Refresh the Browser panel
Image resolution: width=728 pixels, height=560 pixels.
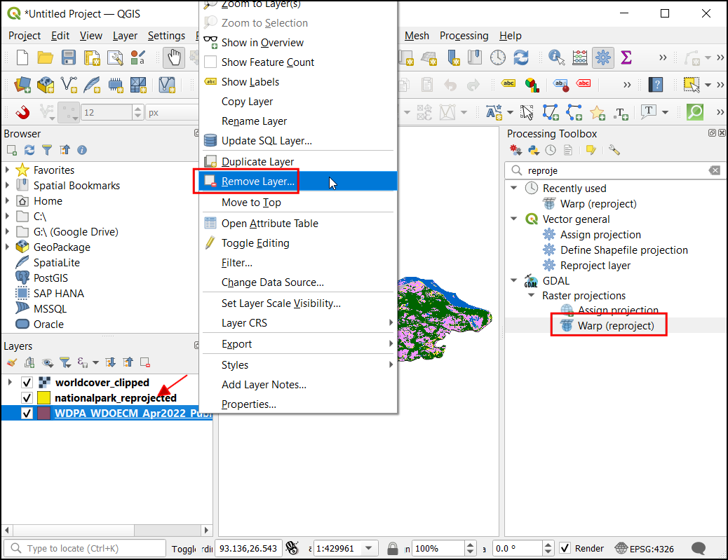(x=29, y=150)
